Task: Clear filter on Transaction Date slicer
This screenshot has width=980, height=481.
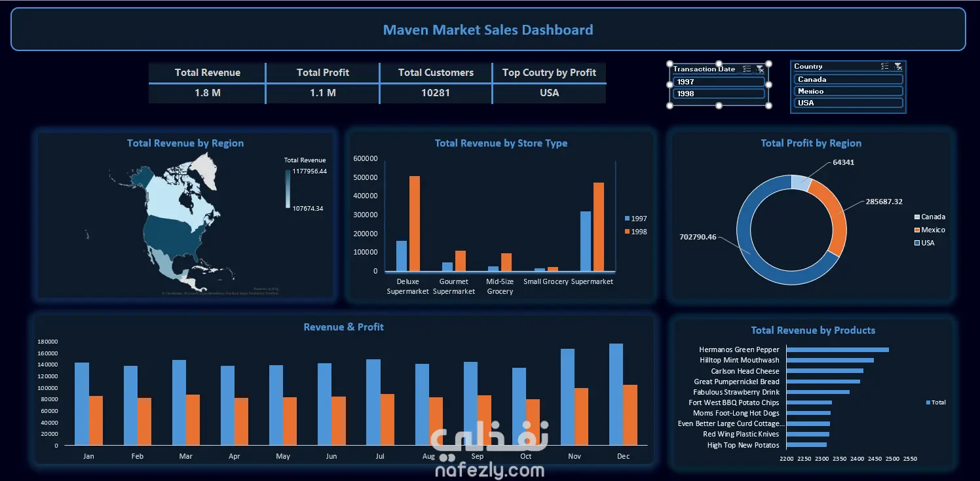Action: point(760,69)
